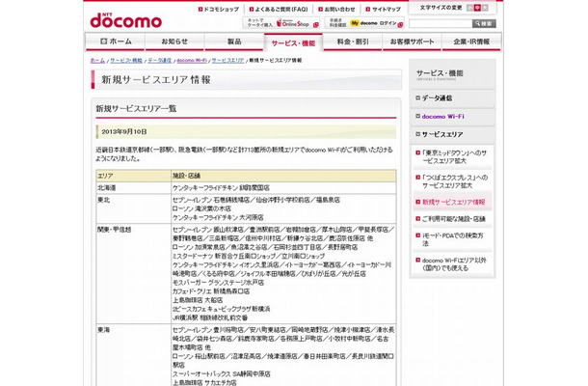The width and height of the screenshot is (588, 386).
Task: Click the My docomo ログイン banner
Action: click(x=364, y=23)
